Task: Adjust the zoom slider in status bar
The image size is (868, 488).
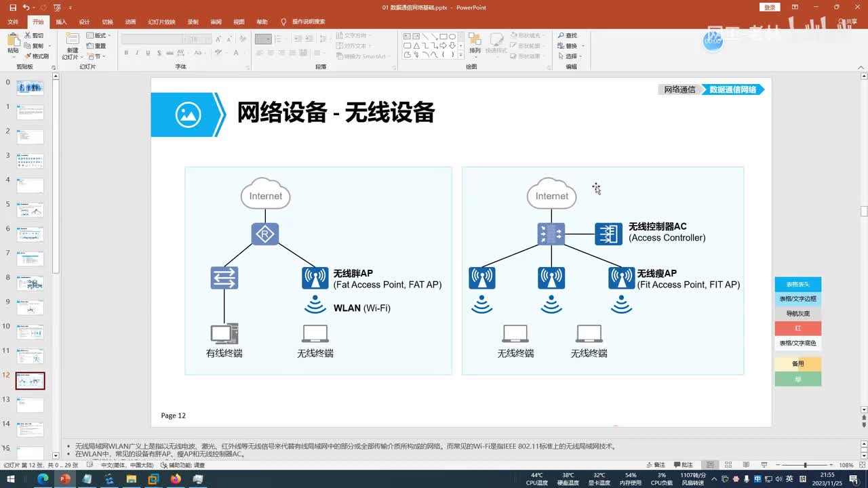Action: [805, 465]
